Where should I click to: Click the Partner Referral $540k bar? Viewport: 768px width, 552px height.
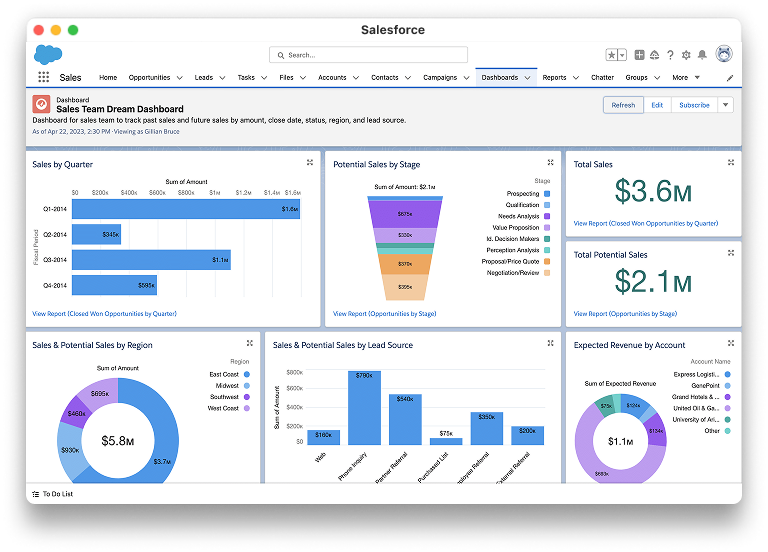click(405, 419)
